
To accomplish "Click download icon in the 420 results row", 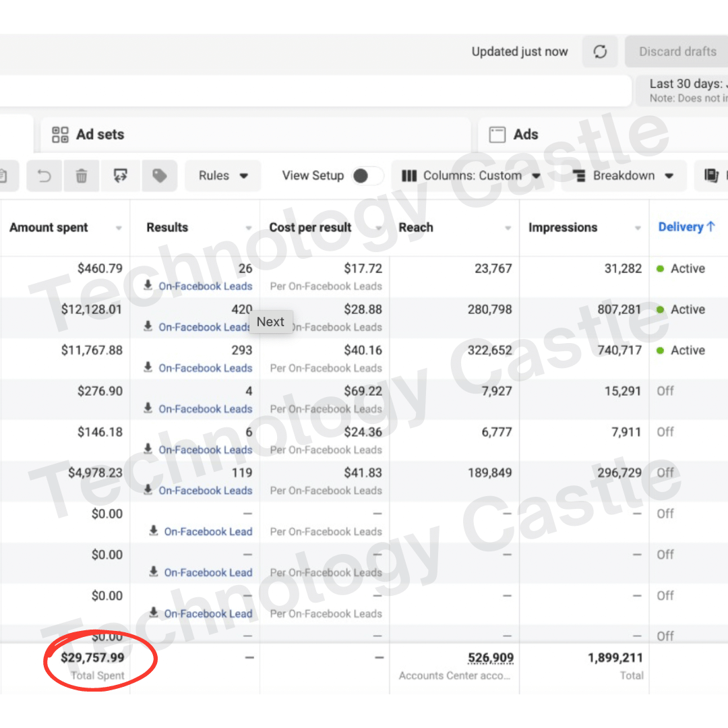I will click(148, 327).
